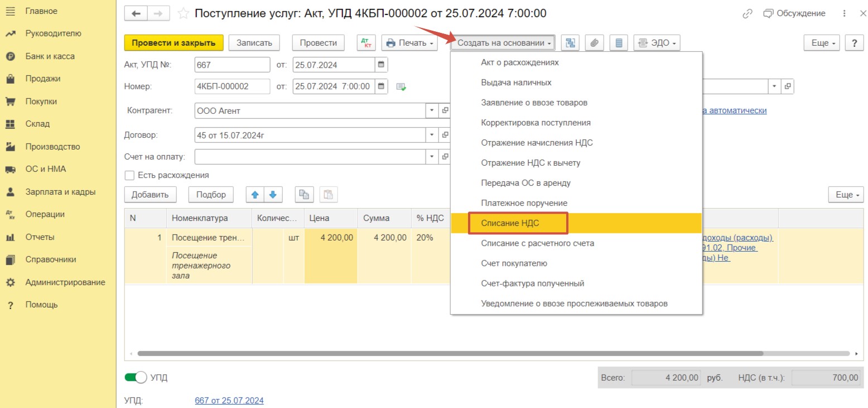
Task: Collapse the Создать на основании dropdown
Action: click(x=503, y=43)
